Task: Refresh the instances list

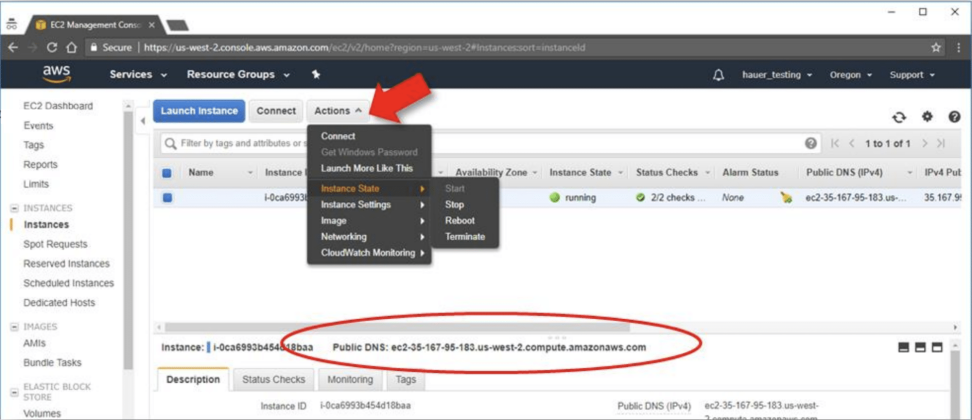Action: click(x=898, y=117)
